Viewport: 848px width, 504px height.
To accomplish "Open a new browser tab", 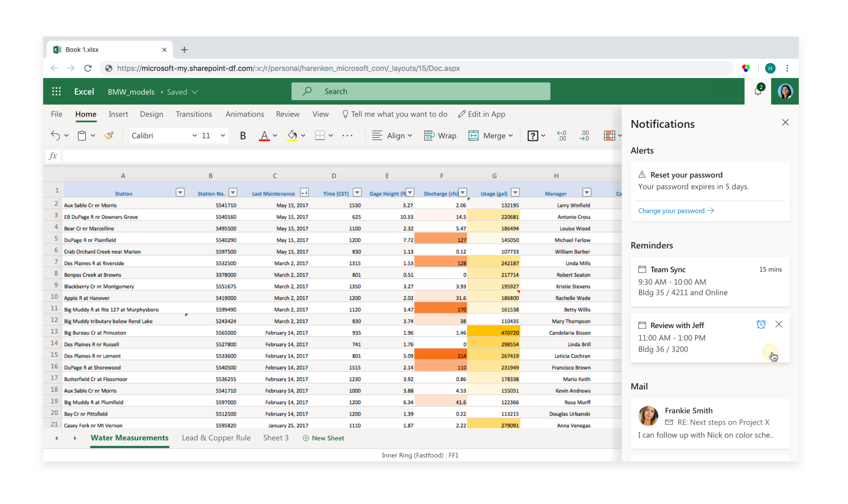I will (185, 50).
